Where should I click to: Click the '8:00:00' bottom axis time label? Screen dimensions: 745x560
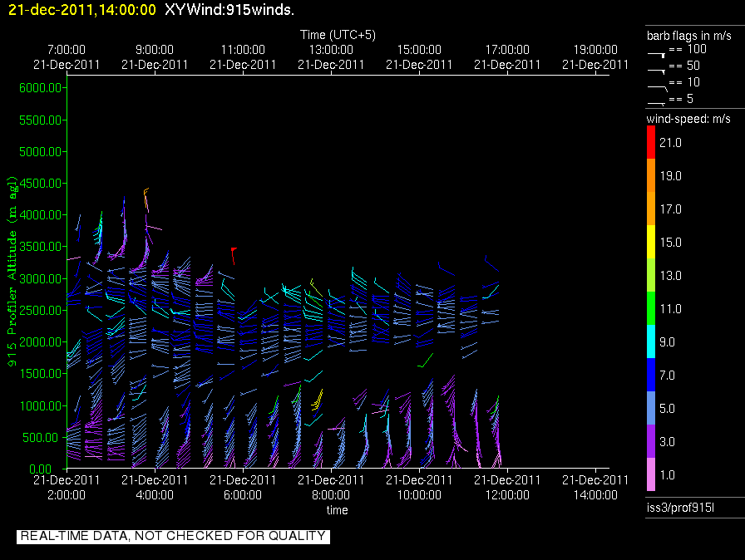[331, 495]
